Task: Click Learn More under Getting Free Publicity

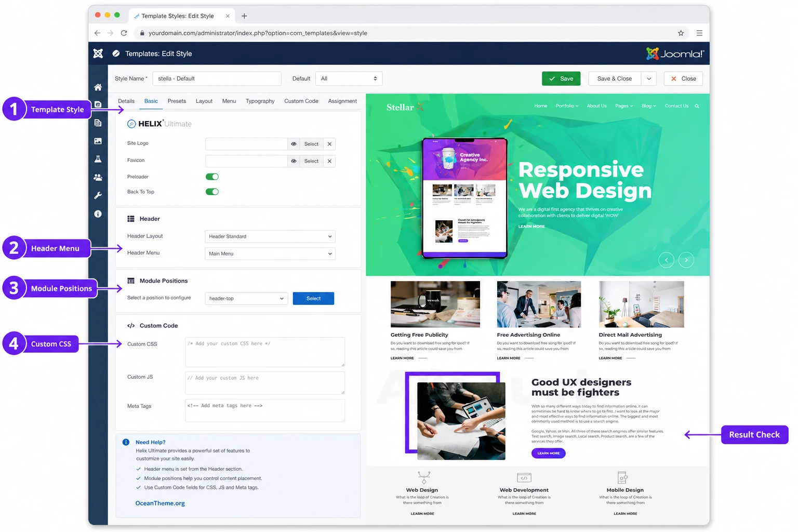Action: (402, 358)
